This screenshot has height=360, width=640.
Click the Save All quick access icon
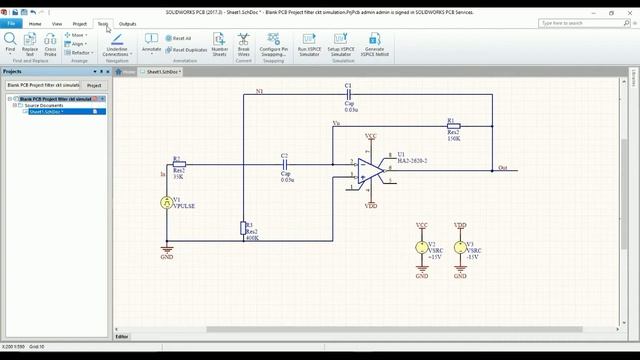24,12
